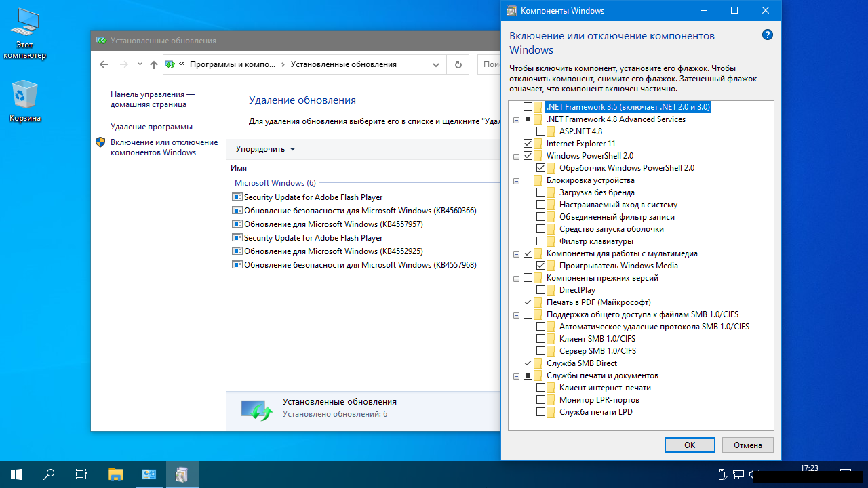Click the folder icon beside DirectPlay
The height and width of the screenshot is (488, 868).
coord(551,290)
